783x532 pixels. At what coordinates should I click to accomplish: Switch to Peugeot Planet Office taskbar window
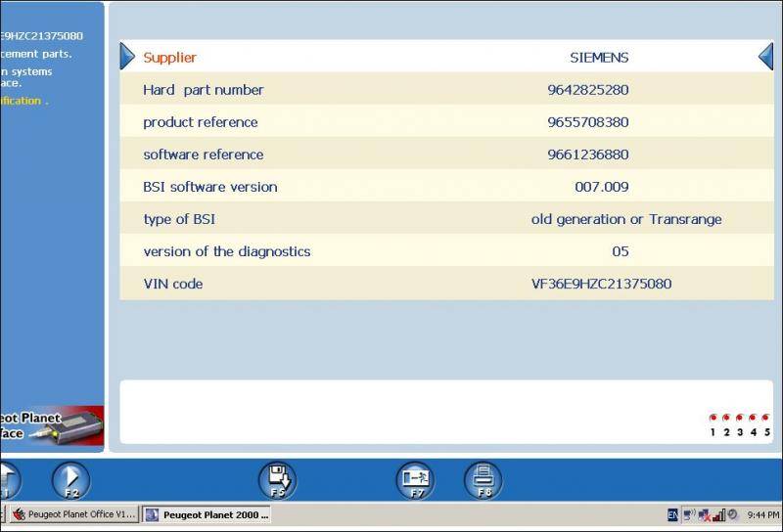(73, 514)
